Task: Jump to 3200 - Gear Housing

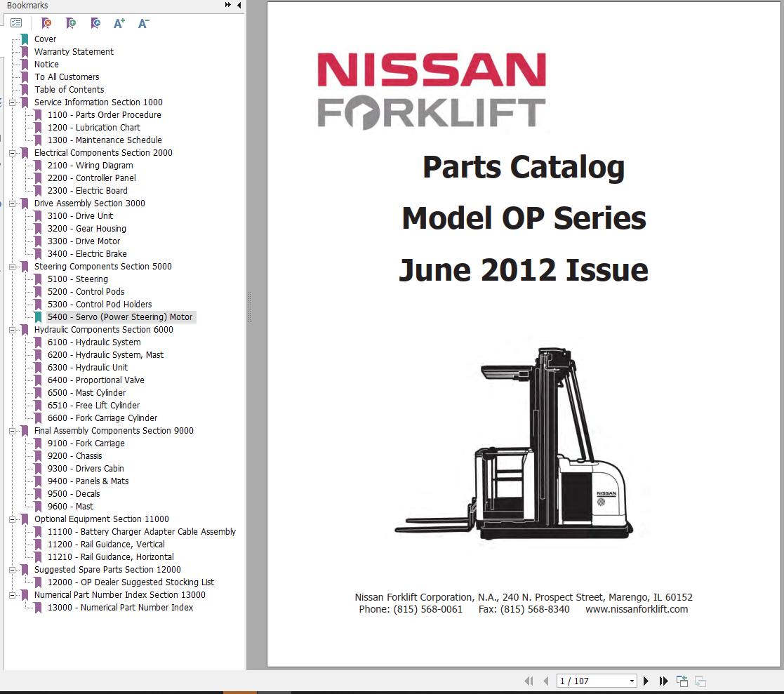Action: [x=87, y=229]
